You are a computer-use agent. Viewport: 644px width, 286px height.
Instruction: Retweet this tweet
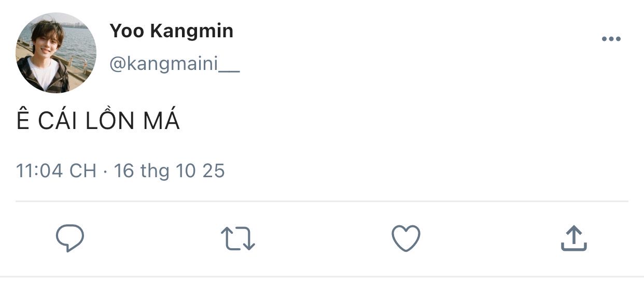(x=238, y=239)
